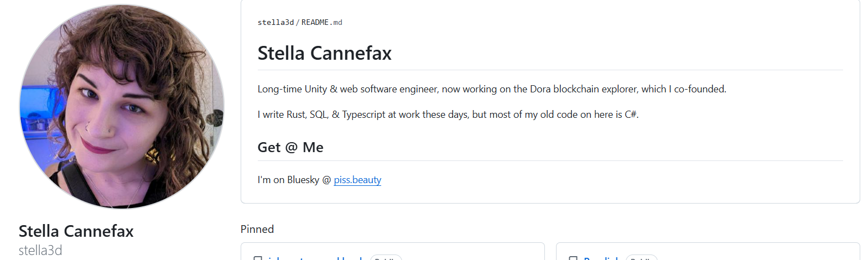Click the README.md filename in the path

click(x=321, y=23)
